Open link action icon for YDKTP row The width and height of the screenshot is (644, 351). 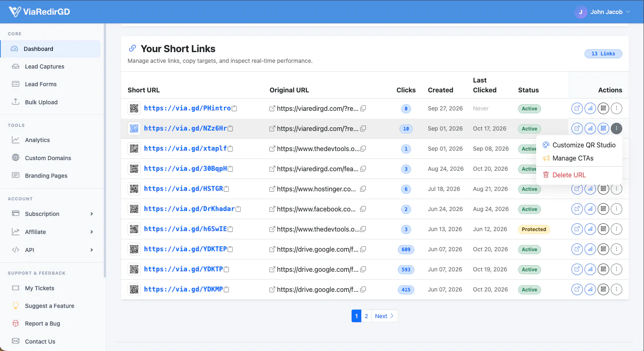tap(577, 269)
